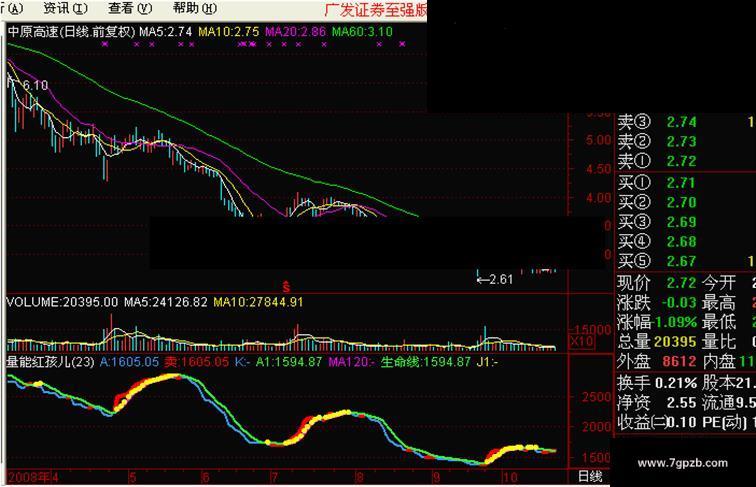
Task: Click the VOLUME:20395.00 label
Action: (x=62, y=302)
